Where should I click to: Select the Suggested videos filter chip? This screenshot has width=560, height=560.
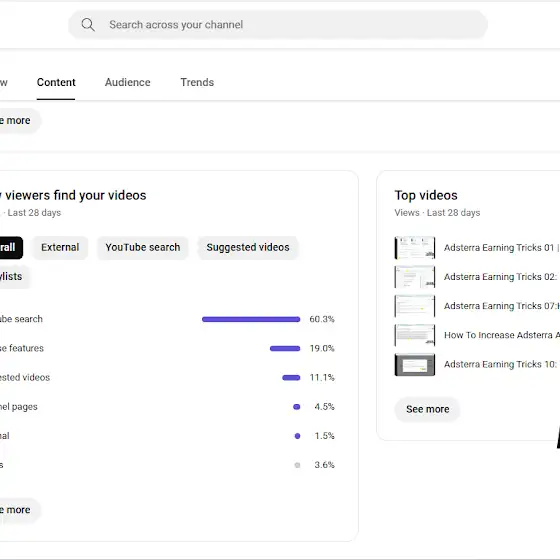[x=248, y=248]
